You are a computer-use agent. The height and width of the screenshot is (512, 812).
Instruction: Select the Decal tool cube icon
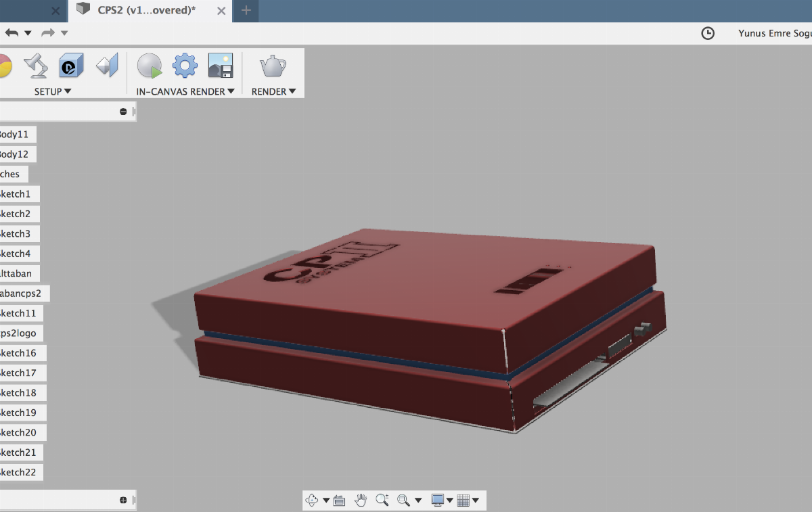pos(71,66)
